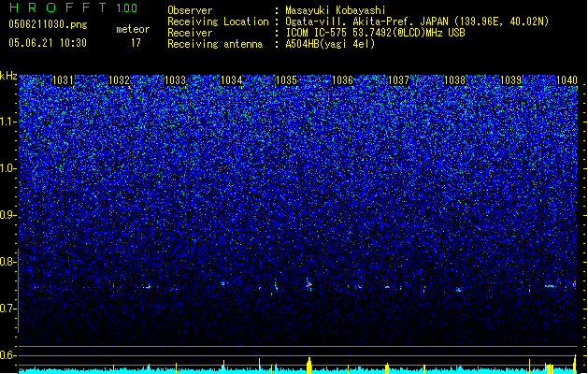The image size is (588, 374).
Task: Click the 1031 time marker
Action: [63, 80]
